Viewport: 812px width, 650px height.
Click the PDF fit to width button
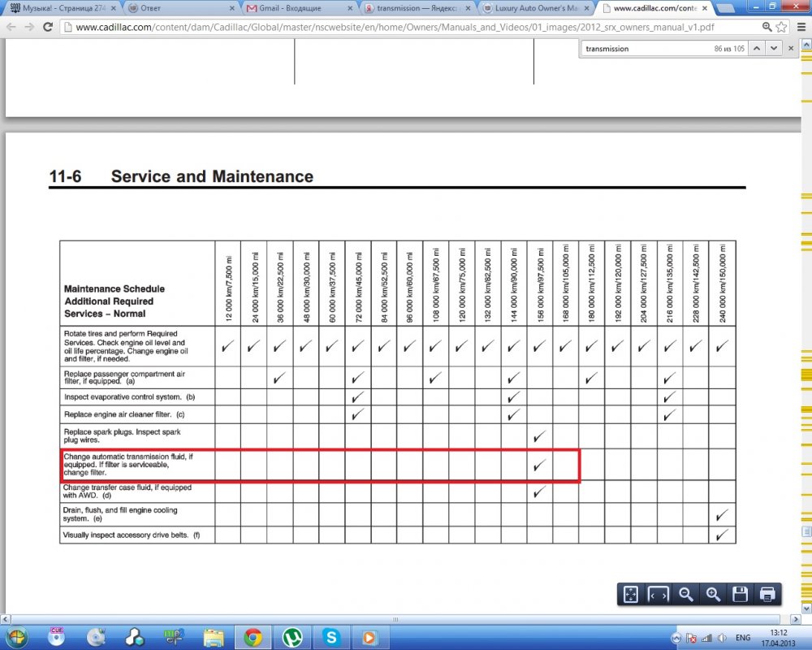(659, 594)
